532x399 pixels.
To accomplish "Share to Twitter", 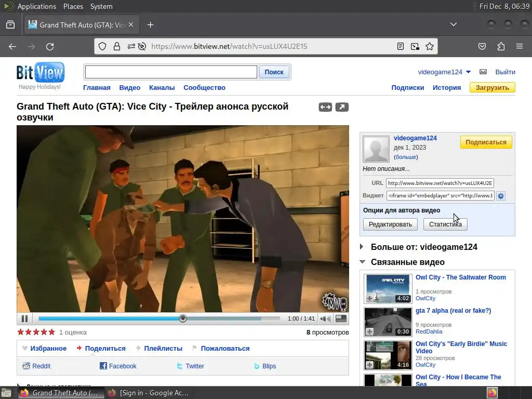I will 190,366.
